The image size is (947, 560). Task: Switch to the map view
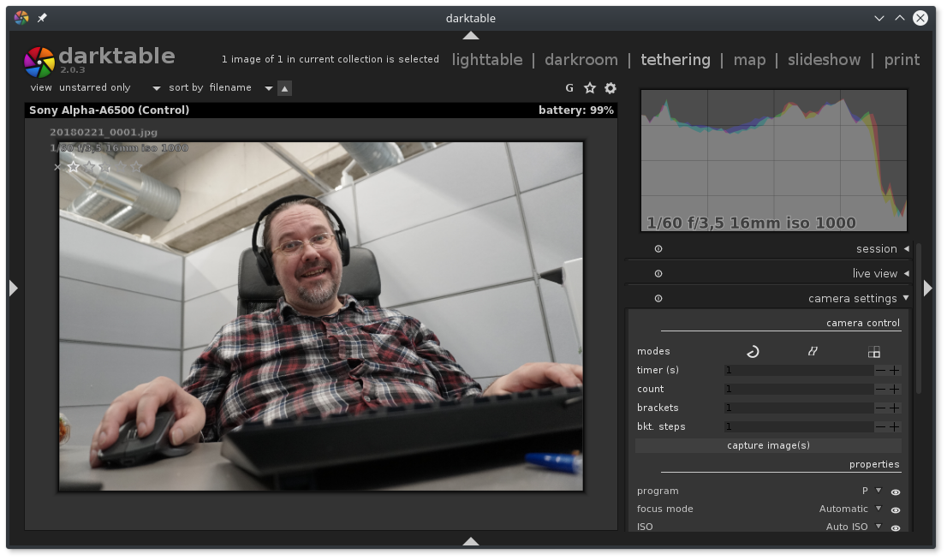[749, 60]
